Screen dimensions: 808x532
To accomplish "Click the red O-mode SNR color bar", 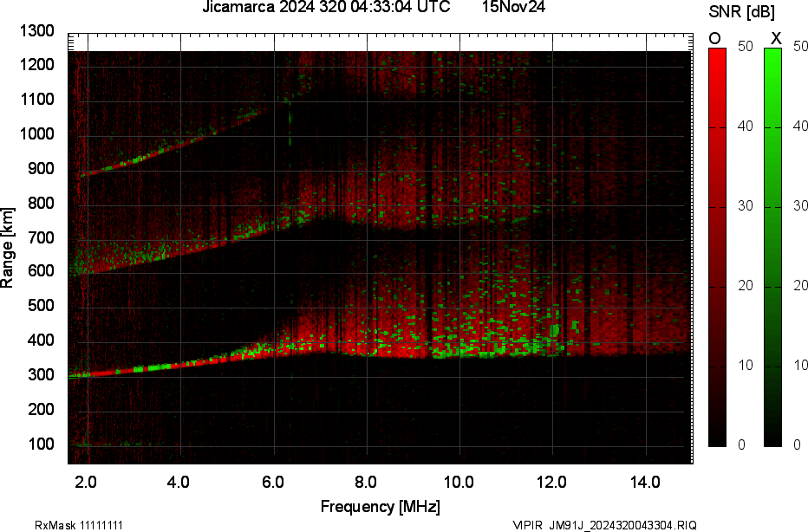I will 717,247.
